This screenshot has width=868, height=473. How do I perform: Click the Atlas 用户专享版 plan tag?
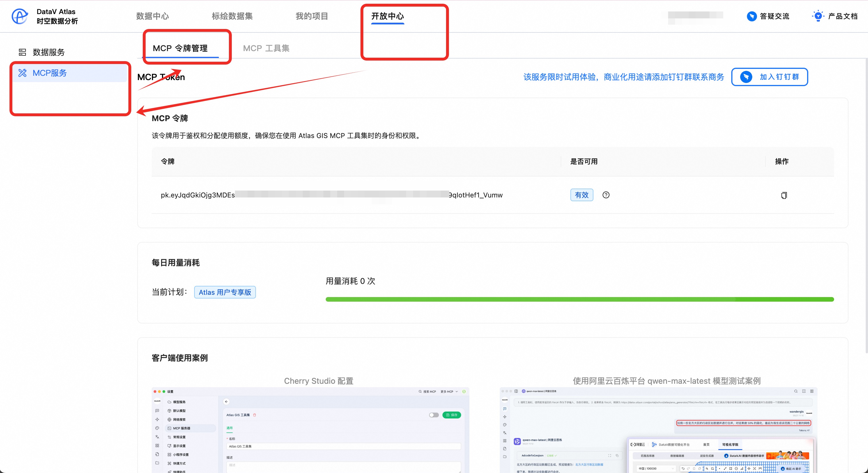tap(225, 292)
